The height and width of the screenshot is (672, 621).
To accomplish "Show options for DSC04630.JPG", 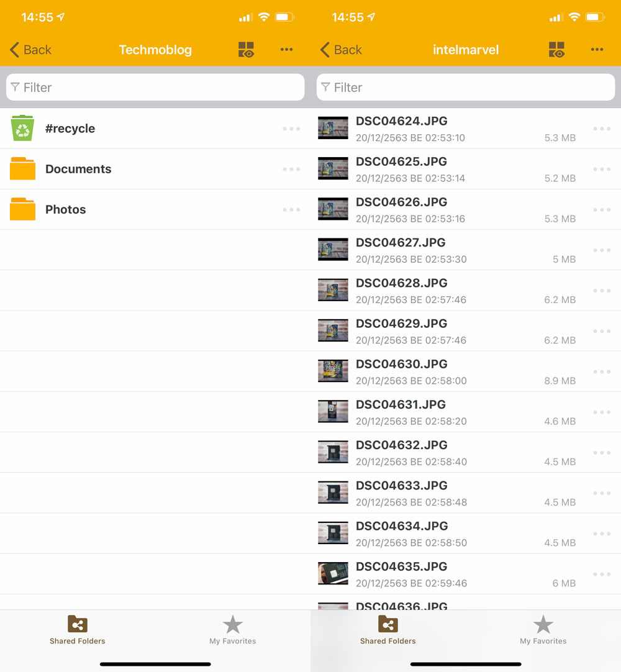I will coord(602,371).
